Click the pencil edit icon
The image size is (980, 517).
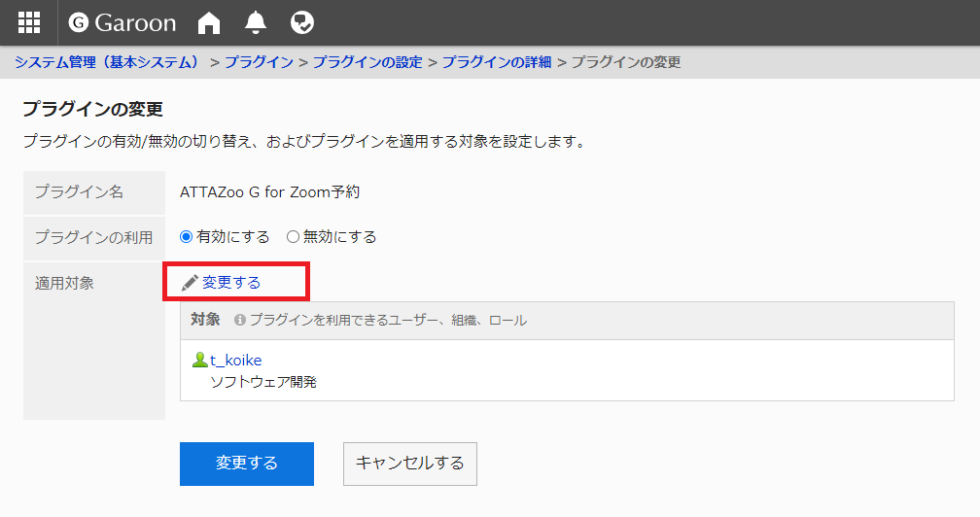click(190, 283)
